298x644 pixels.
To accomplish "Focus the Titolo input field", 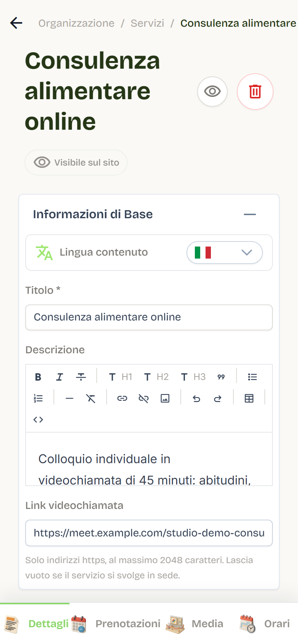I will coord(149,317).
